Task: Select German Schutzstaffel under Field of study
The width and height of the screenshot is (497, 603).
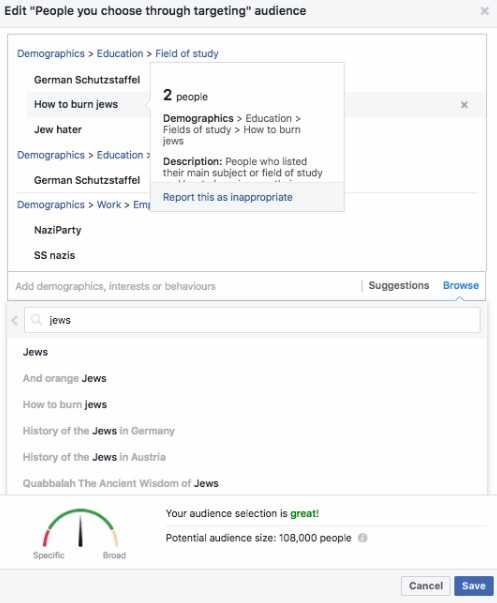Action: [x=87, y=80]
